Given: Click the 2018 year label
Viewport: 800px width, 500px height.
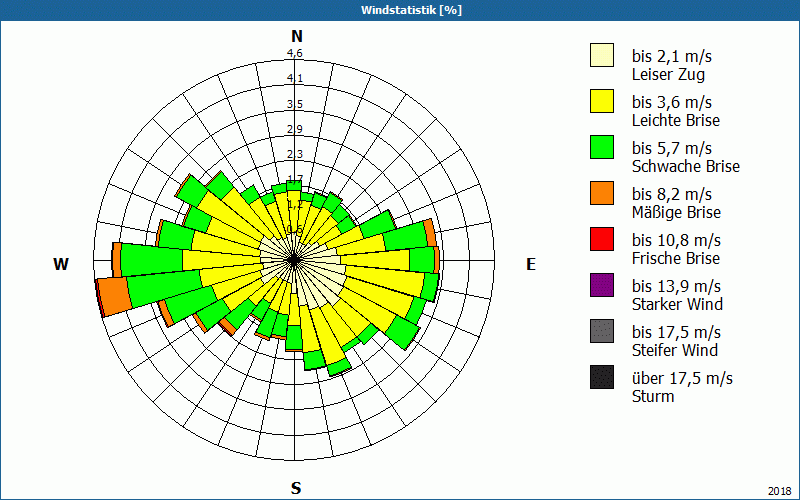Looking at the screenshot, I should tap(779, 490).
